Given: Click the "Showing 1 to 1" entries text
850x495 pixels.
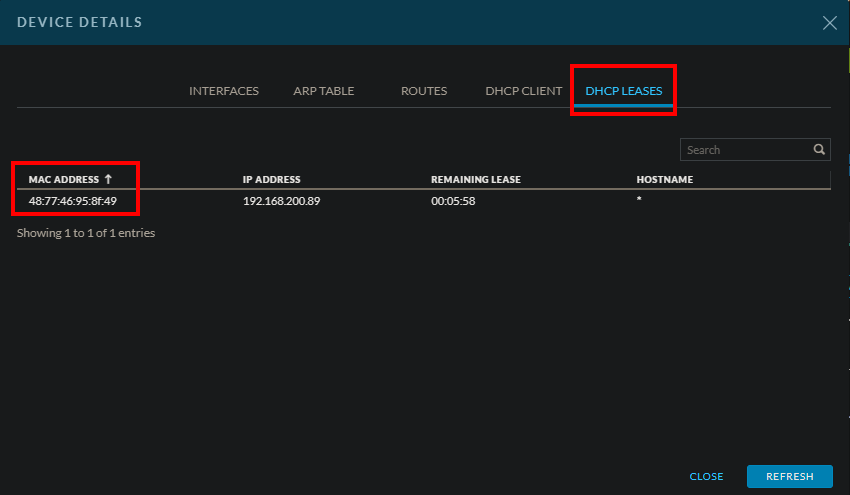Looking at the screenshot, I should 86,233.
